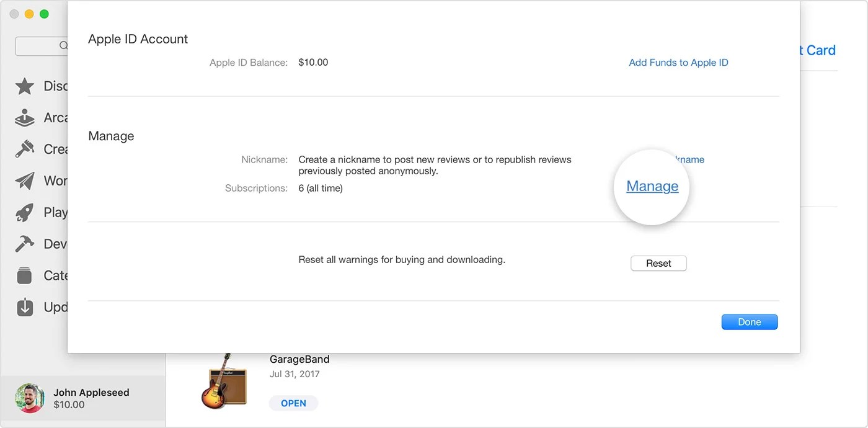Open Manage next to Subscriptions

(x=652, y=186)
